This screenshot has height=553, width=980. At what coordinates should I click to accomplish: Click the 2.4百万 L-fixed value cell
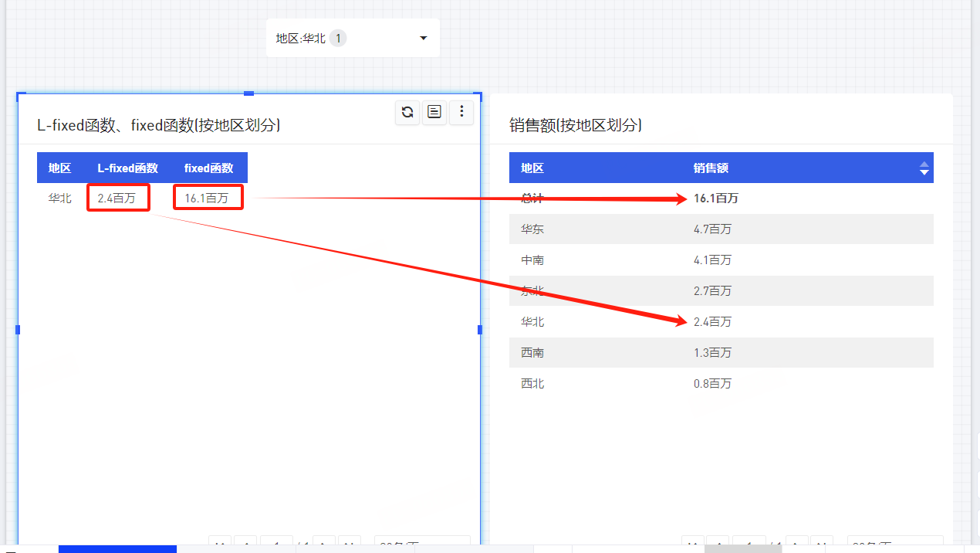coord(117,198)
